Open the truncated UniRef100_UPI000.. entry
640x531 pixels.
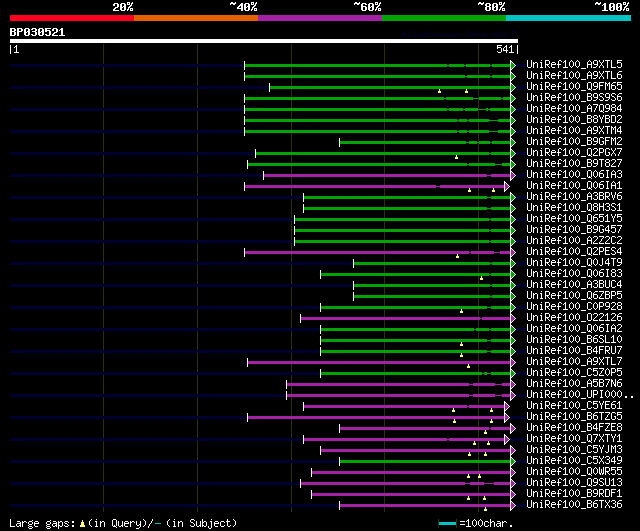point(580,395)
